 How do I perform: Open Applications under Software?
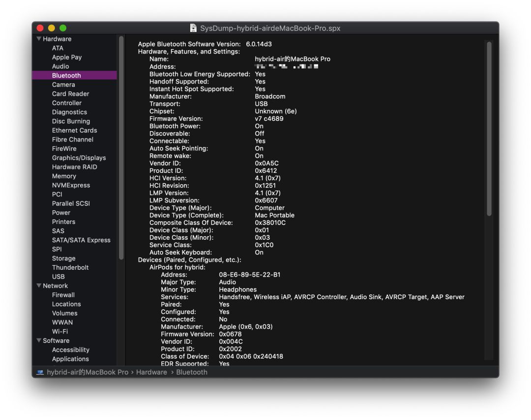click(x=70, y=359)
